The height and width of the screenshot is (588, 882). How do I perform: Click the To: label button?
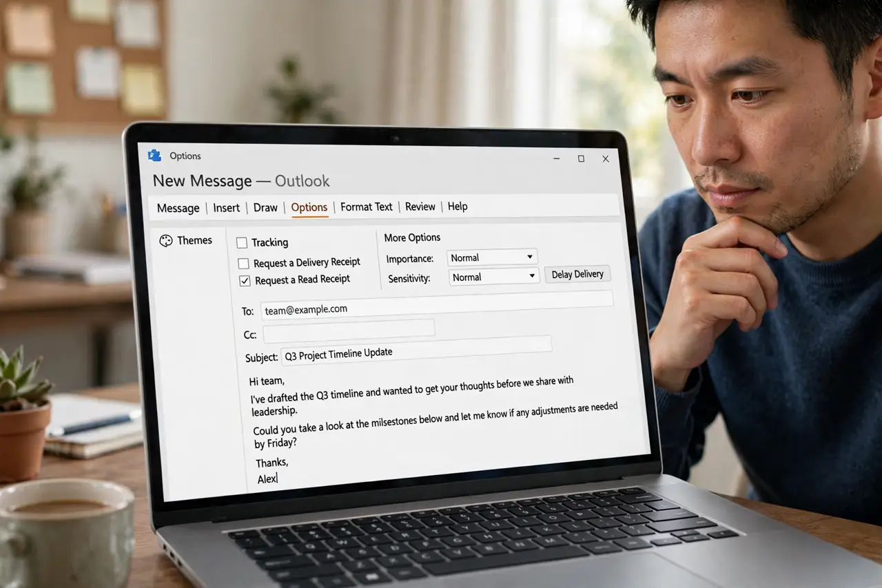248,311
